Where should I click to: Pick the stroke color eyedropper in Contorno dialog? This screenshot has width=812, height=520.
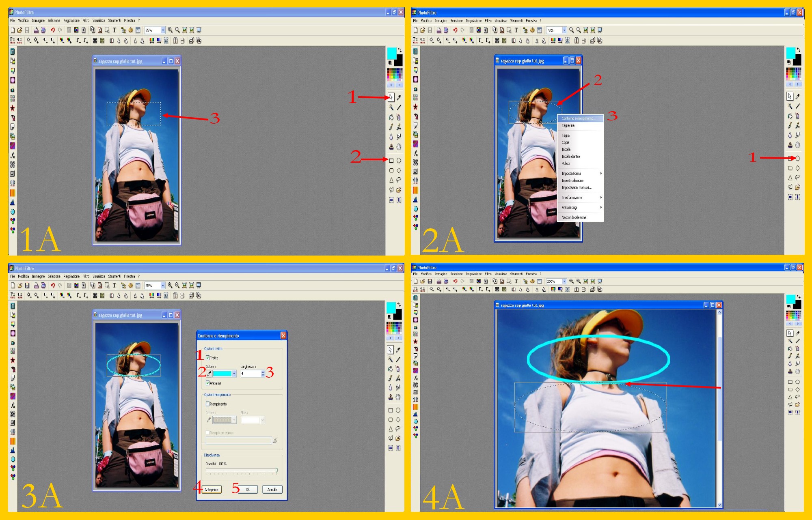point(209,374)
